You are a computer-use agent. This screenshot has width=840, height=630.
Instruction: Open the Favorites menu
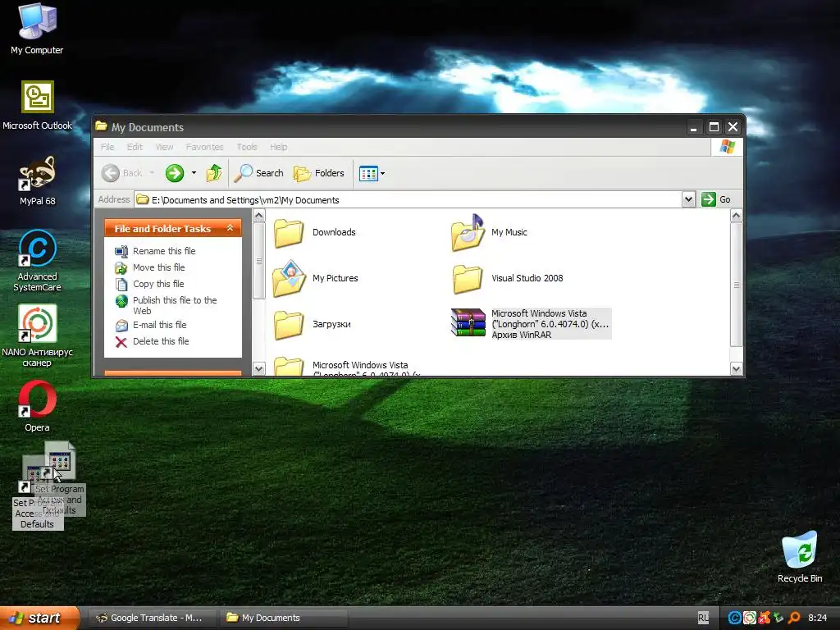[x=204, y=147]
